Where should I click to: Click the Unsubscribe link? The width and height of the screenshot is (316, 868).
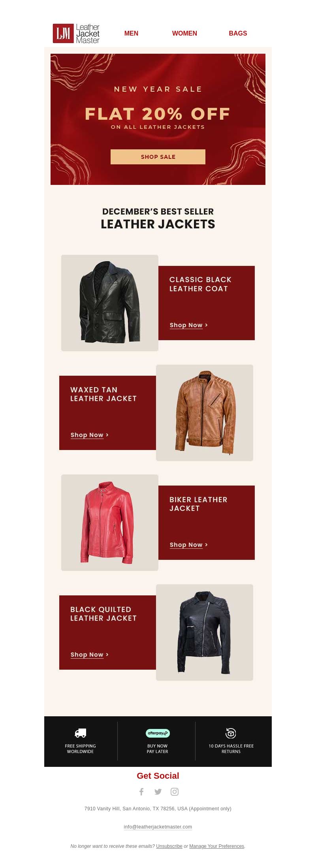[x=169, y=846]
